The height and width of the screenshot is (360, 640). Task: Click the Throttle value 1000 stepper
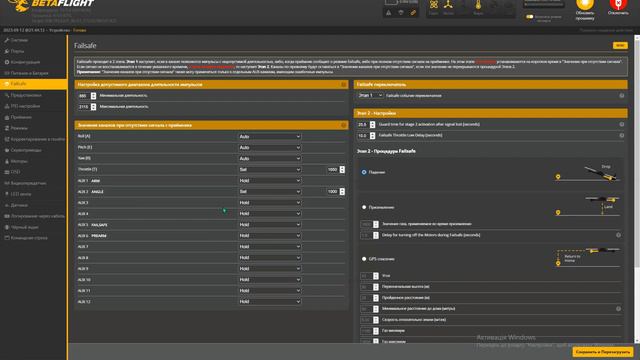[342, 169]
